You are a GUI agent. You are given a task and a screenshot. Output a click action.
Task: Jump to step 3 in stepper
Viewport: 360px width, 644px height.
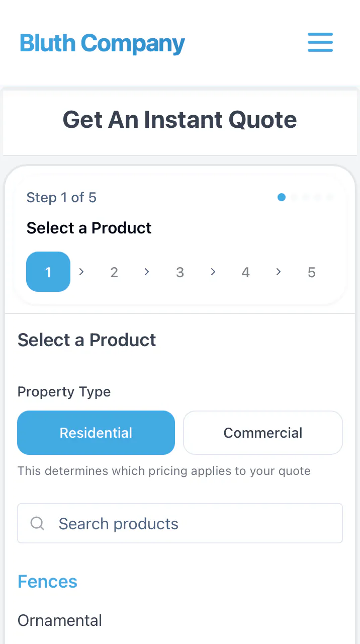[x=180, y=272]
